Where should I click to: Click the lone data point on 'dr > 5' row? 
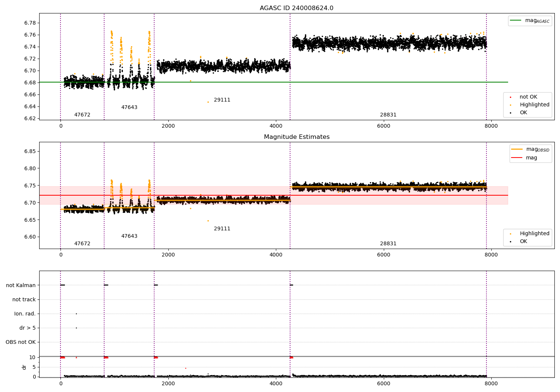pos(76,328)
